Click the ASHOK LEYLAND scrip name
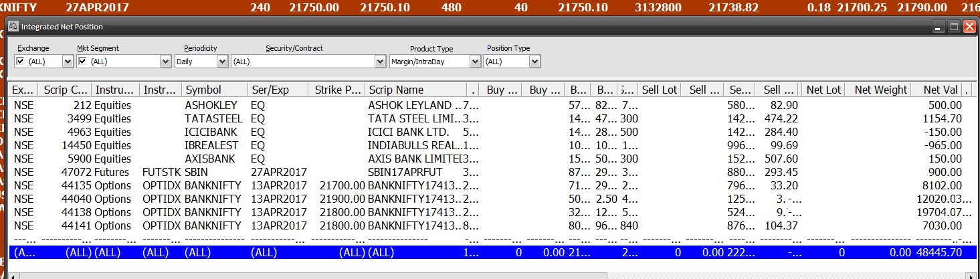Screen dimensions: 980x279 coord(415,105)
